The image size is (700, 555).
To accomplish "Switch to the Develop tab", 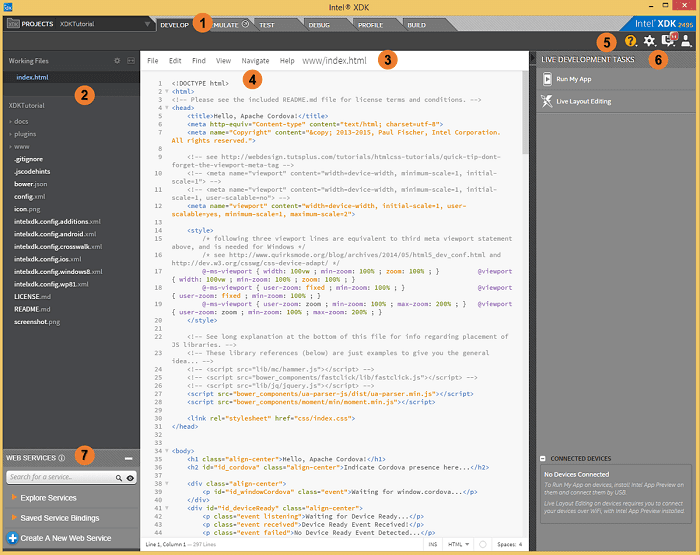I will 175,25.
